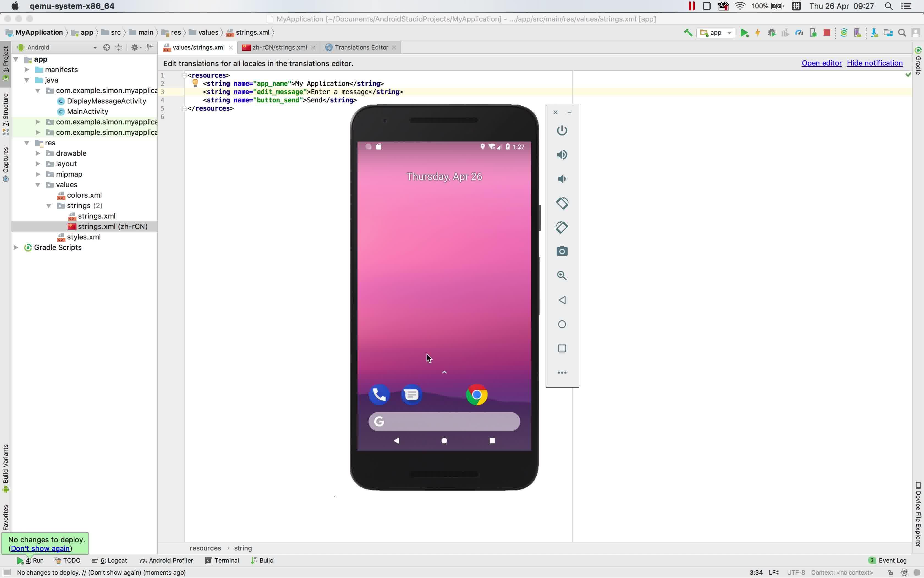Toggle the Build Variants side panel

(6, 468)
